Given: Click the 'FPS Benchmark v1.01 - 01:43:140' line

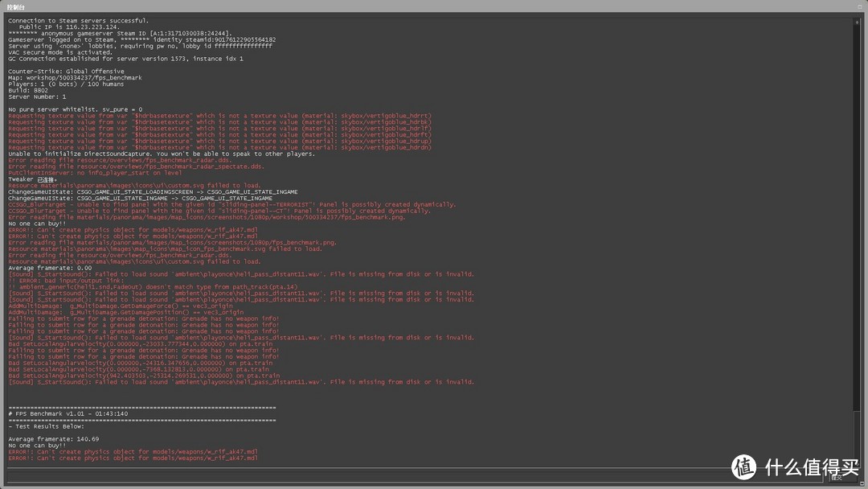Looking at the screenshot, I should tap(68, 413).
